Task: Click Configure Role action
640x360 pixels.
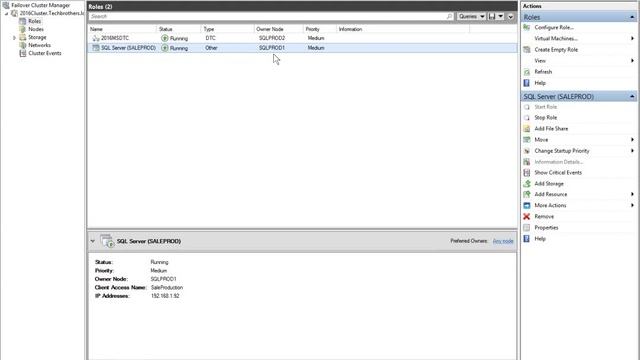Action: (x=554, y=27)
